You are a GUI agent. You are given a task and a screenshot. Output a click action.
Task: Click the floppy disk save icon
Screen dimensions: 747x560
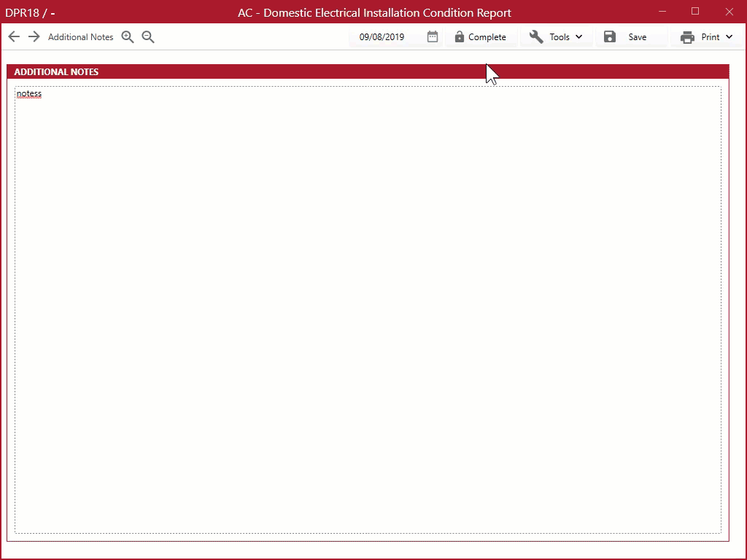[610, 36]
